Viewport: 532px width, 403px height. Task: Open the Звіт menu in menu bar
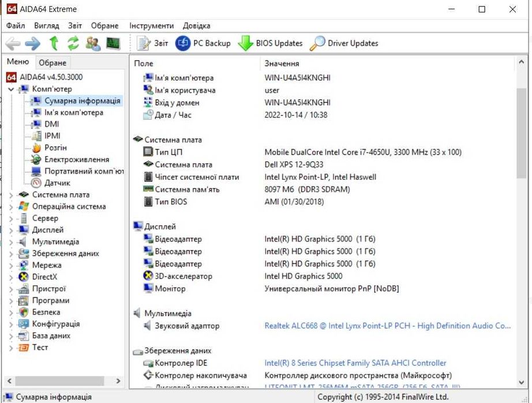[74, 26]
